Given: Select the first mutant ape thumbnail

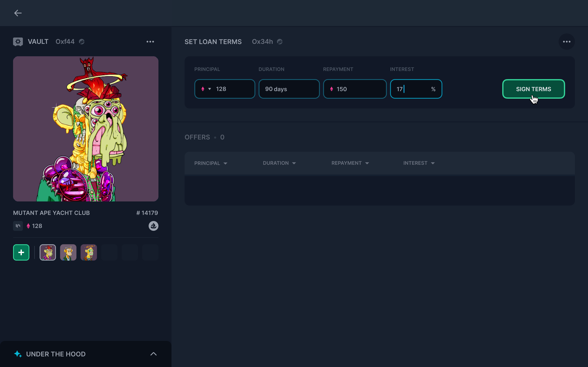Looking at the screenshot, I should 48,252.
